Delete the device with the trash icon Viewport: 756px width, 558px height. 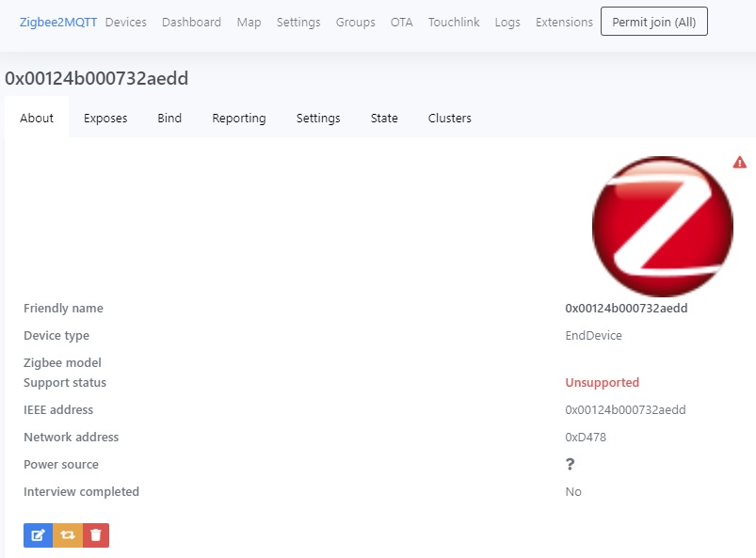(x=94, y=534)
